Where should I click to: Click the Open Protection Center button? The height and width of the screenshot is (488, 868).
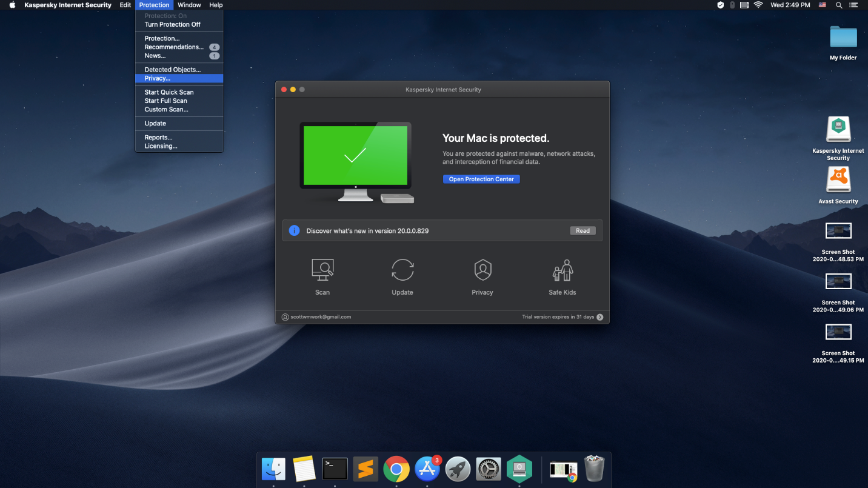click(x=481, y=179)
